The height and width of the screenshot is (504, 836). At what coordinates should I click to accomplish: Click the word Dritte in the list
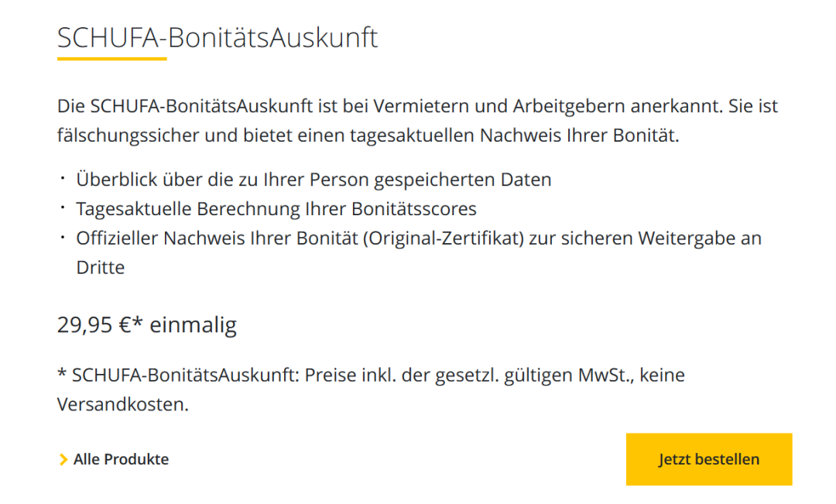click(x=100, y=268)
